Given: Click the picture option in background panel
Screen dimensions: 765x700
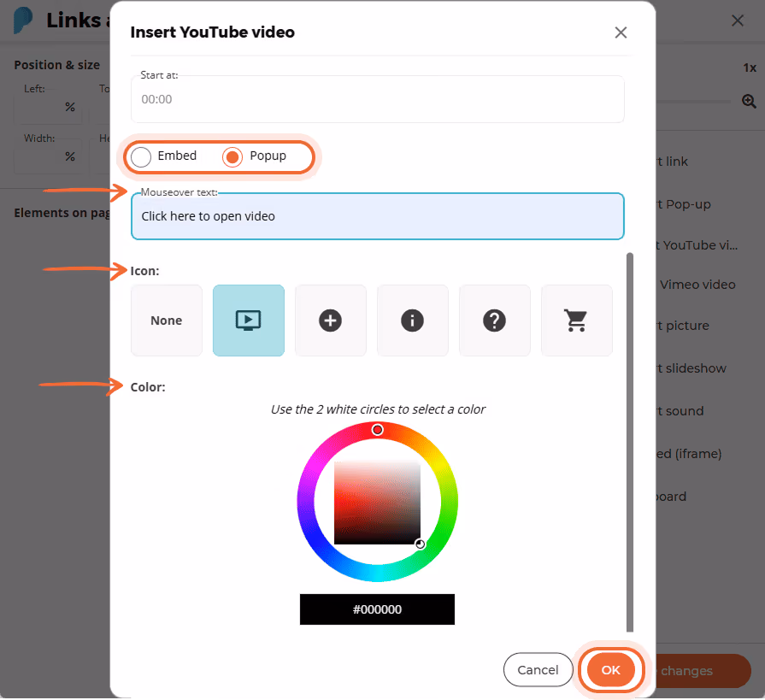Looking at the screenshot, I should [x=683, y=326].
